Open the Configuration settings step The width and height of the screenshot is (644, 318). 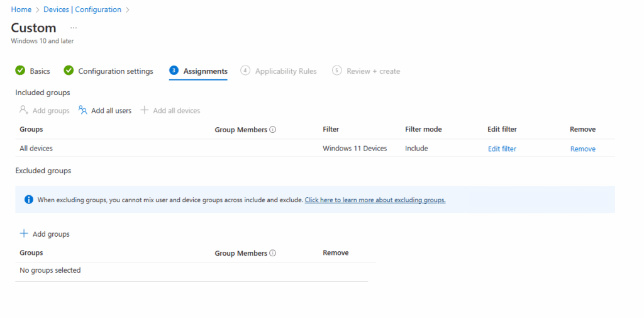click(x=115, y=71)
